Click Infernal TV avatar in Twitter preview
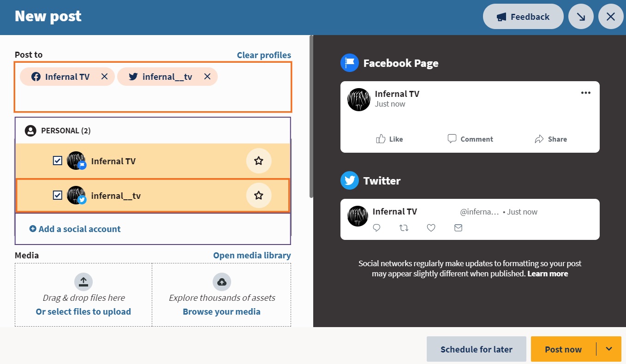 tap(358, 216)
